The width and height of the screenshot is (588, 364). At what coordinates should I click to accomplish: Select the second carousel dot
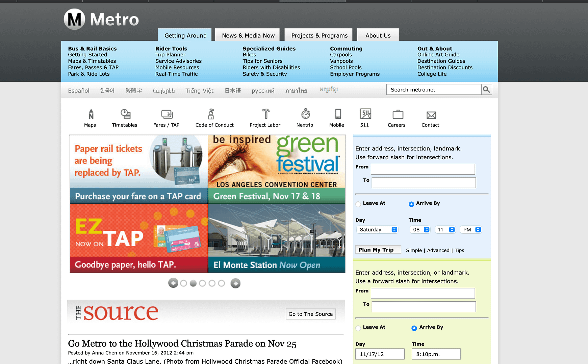[193, 283]
